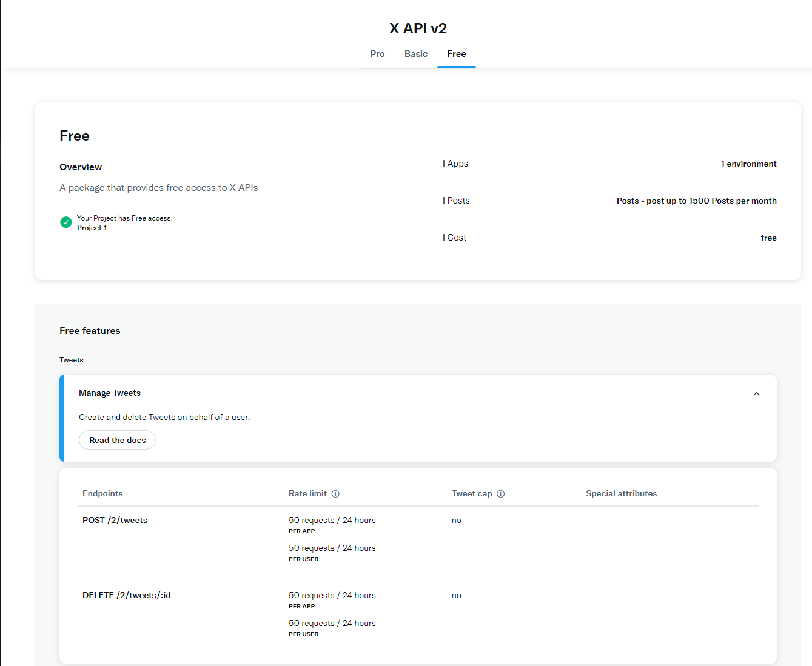Switch to the Basic tab
Viewport: 812px width, 666px height.
tap(416, 54)
